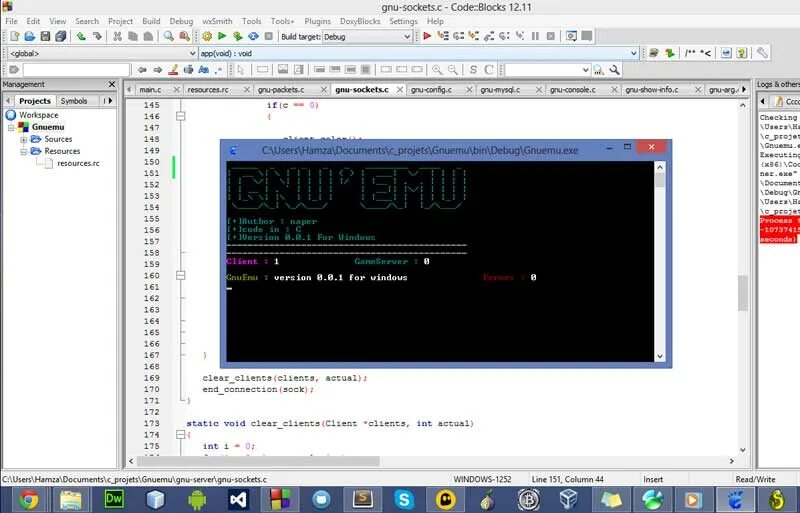This screenshot has height=513, width=800.
Task: Click the Stop debugger icon
Action: (551, 36)
